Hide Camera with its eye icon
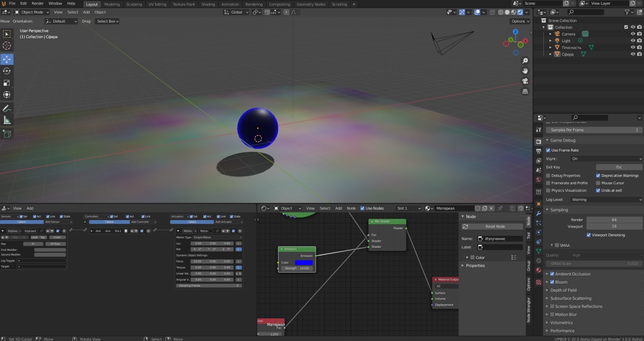The width and height of the screenshot is (644, 341). [x=633, y=34]
